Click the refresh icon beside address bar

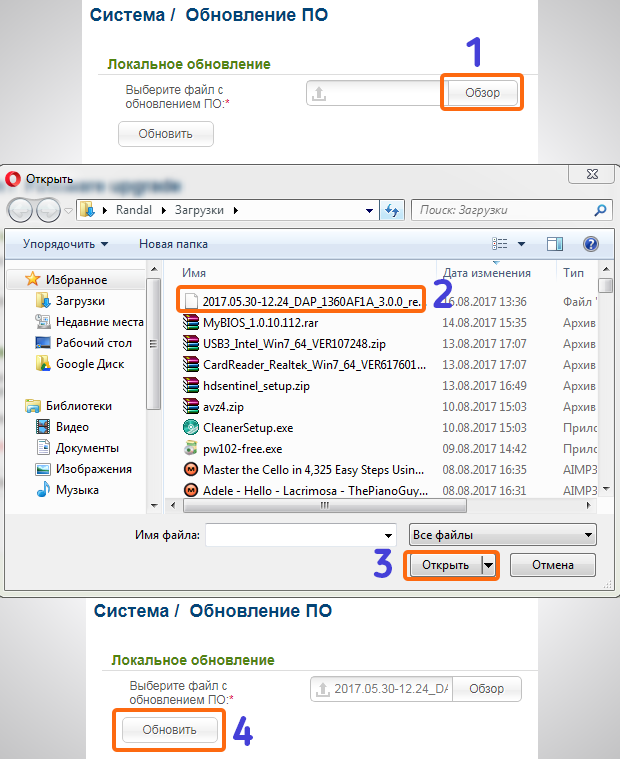pos(392,211)
